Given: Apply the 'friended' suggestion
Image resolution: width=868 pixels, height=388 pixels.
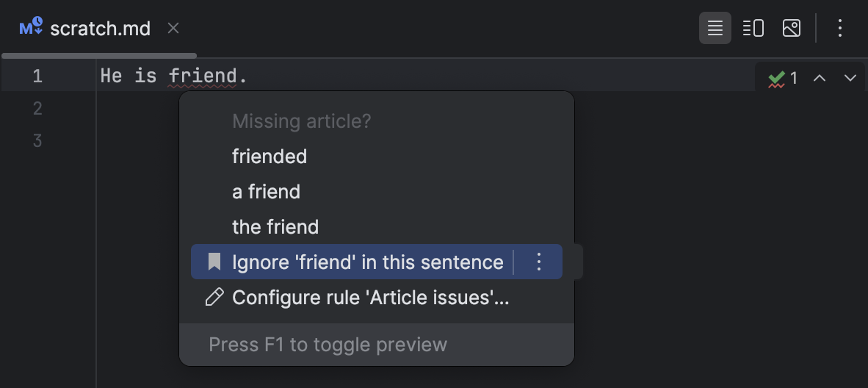Looking at the screenshot, I should point(270,157).
